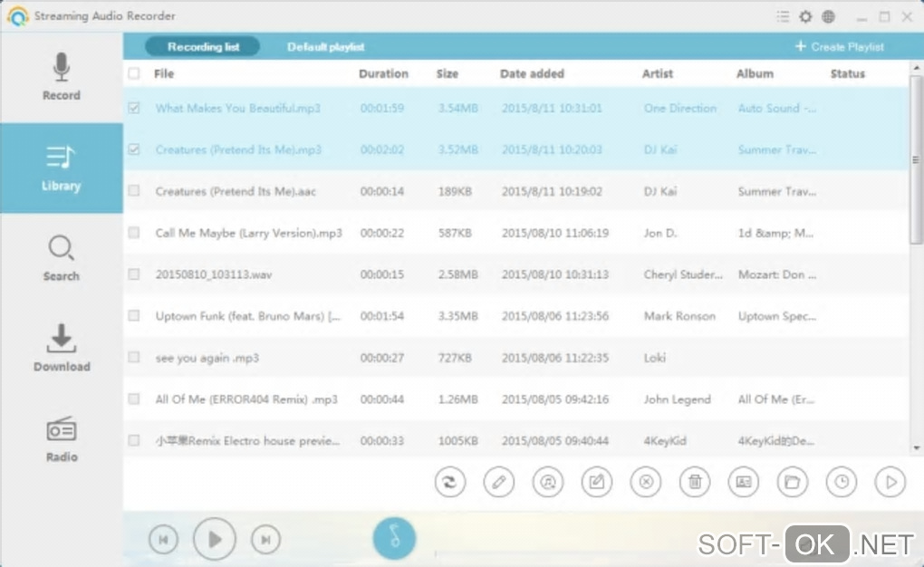Click artist 'John Legend'

pyautogui.click(x=677, y=399)
